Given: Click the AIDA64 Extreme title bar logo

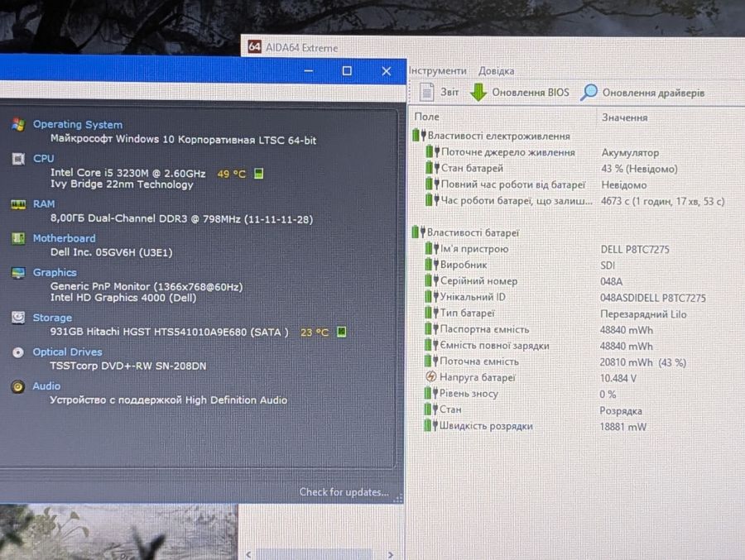Looking at the screenshot, I should tap(255, 46).
